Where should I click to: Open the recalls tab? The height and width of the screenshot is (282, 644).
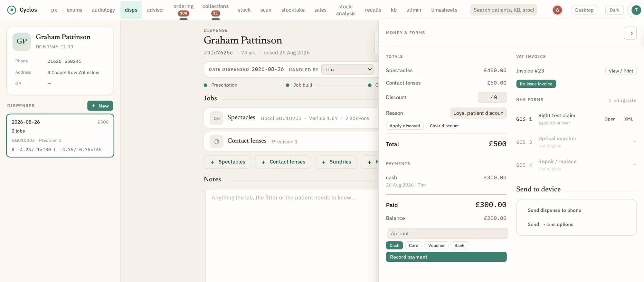(373, 10)
